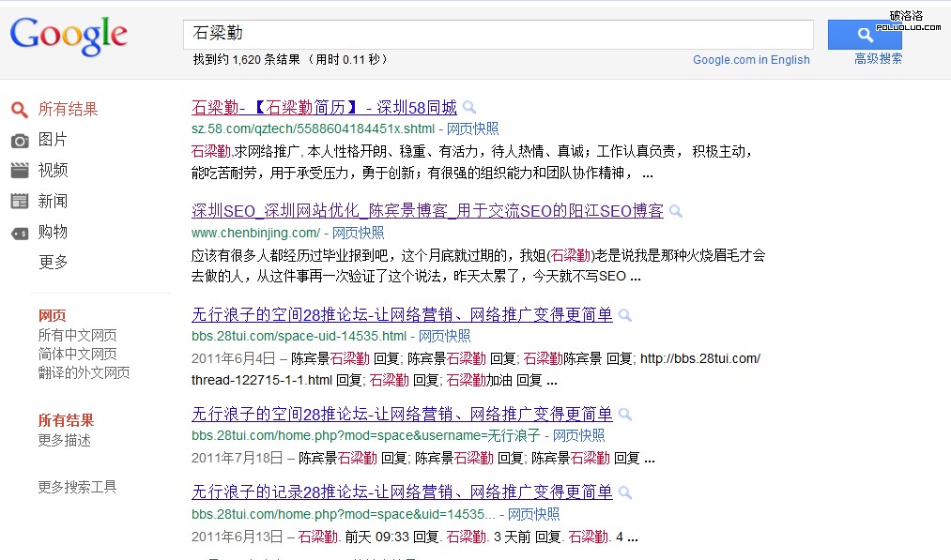Filter by 简体中文网页
This screenshot has height=560, width=951.
[x=78, y=354]
